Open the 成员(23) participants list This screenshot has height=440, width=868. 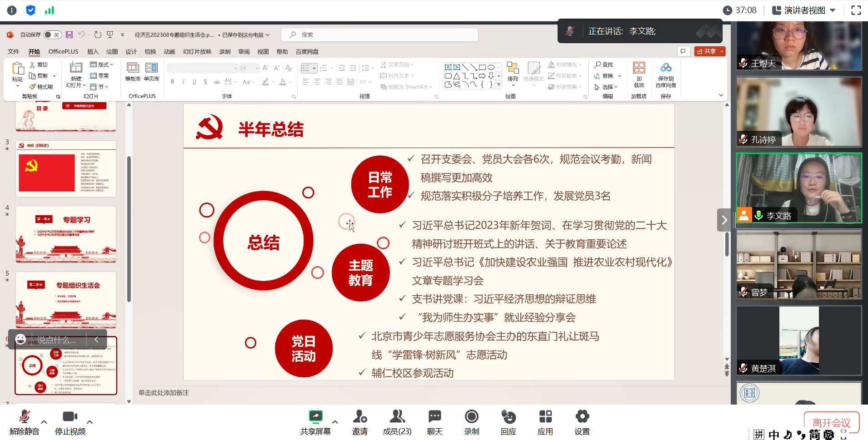pyautogui.click(x=397, y=416)
